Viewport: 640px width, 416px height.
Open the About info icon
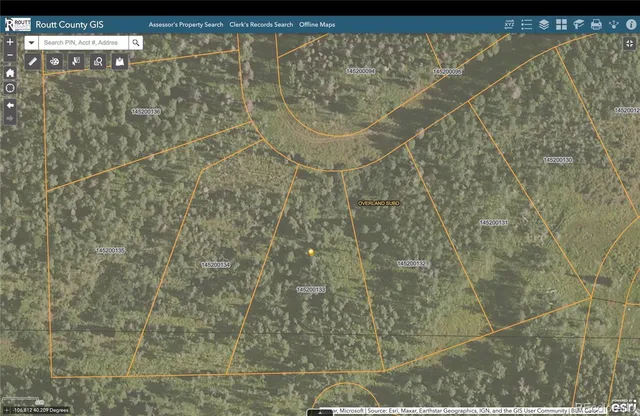(630, 24)
